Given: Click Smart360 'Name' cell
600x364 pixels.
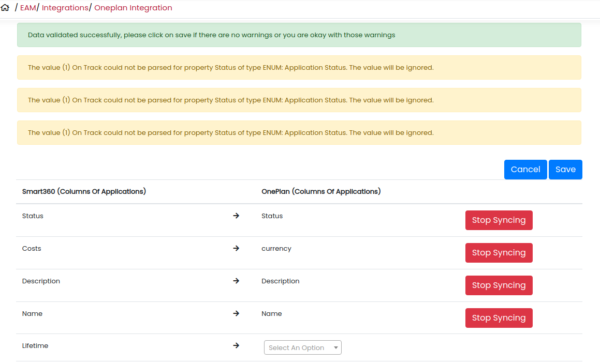Looking at the screenshot, I should click(32, 313).
